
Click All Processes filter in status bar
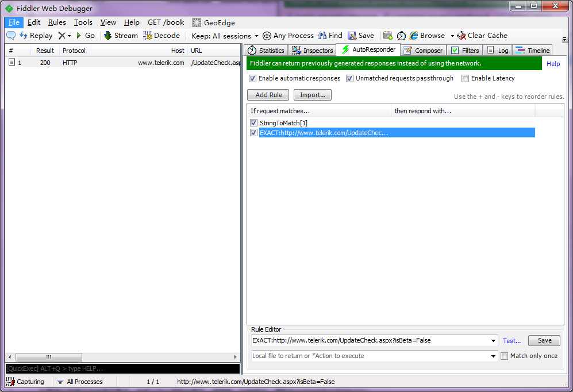[x=80, y=382]
